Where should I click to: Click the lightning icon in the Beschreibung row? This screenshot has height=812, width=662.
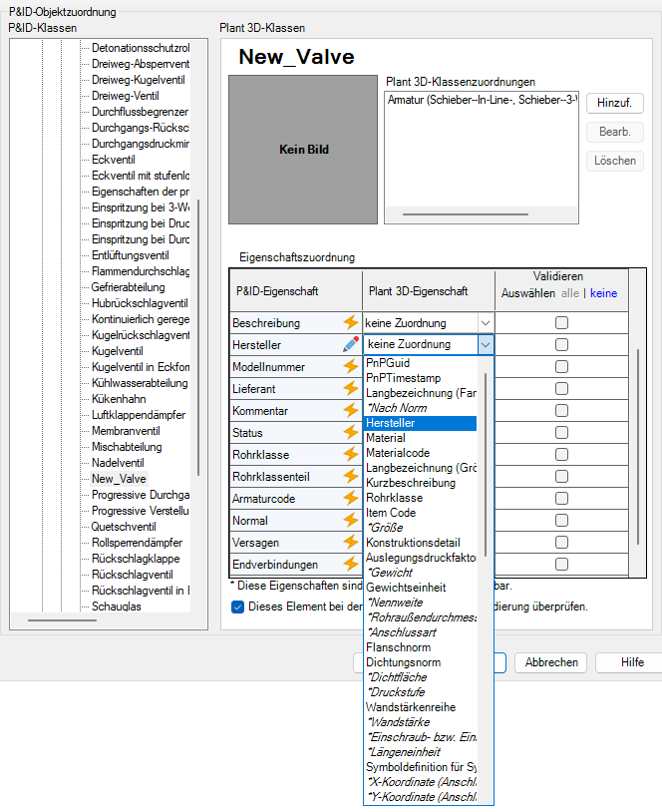pyautogui.click(x=350, y=322)
